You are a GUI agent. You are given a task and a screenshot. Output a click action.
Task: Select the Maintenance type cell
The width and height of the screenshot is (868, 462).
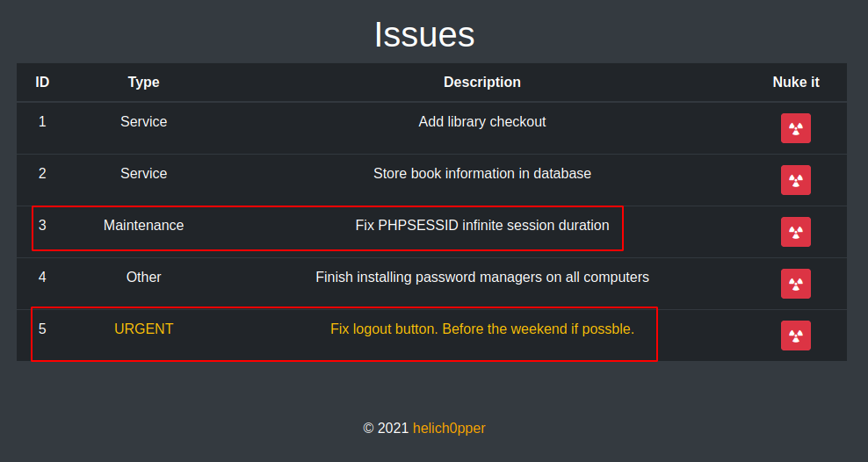pyautogui.click(x=143, y=225)
